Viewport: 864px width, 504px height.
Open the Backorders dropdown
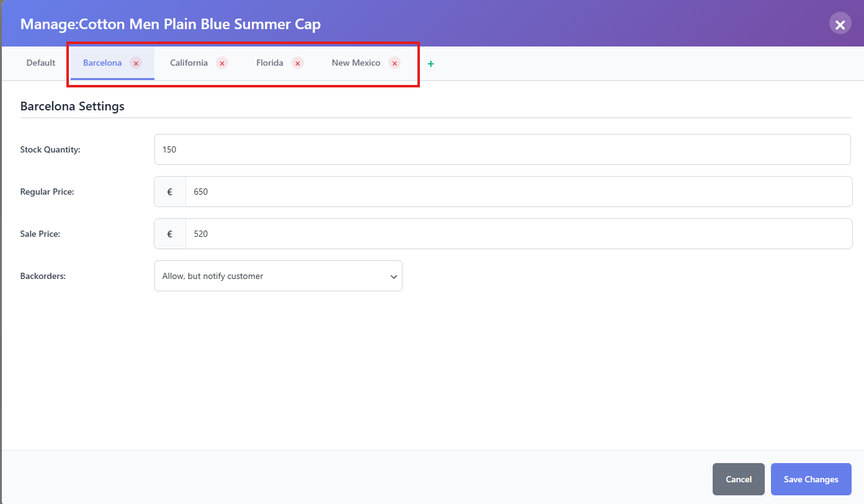pyautogui.click(x=278, y=276)
